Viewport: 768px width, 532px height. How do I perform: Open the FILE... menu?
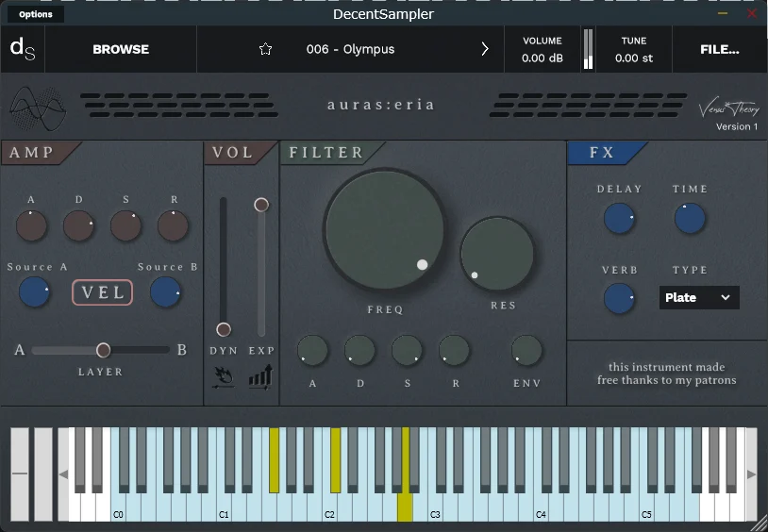[x=720, y=49]
